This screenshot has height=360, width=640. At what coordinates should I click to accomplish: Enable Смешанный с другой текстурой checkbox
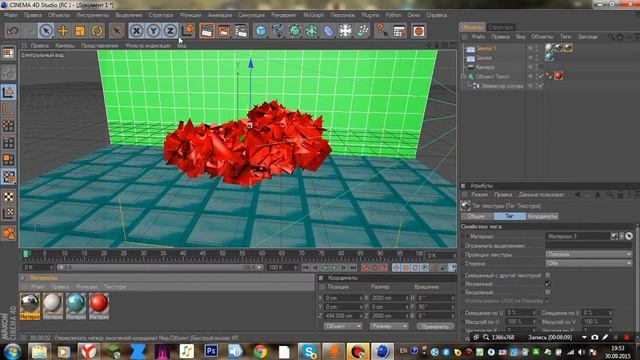548,275
